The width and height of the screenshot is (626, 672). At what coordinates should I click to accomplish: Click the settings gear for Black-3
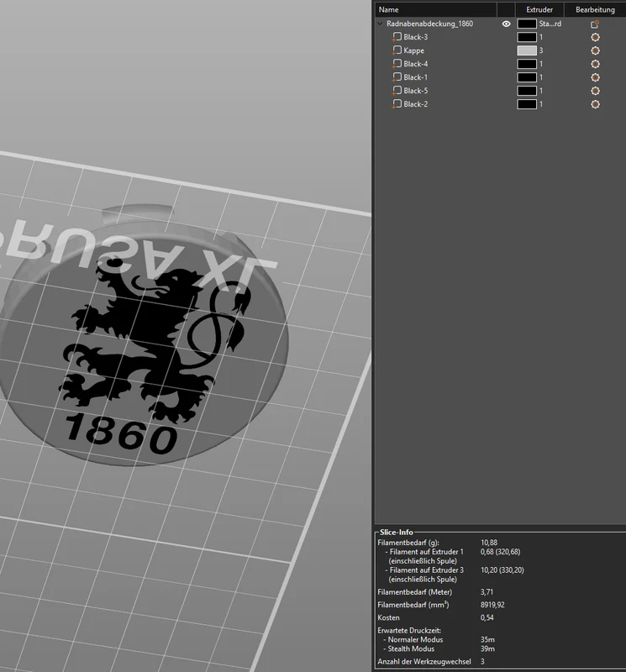point(595,37)
